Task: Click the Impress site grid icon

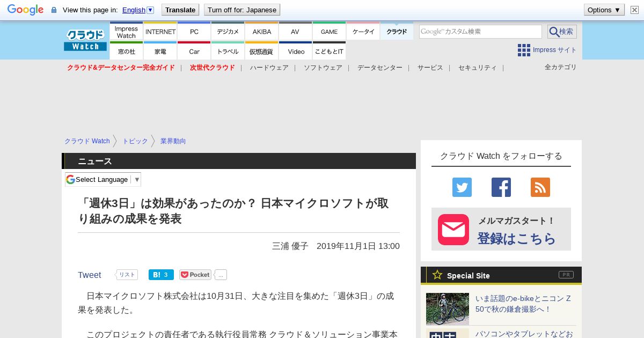Action: [524, 50]
